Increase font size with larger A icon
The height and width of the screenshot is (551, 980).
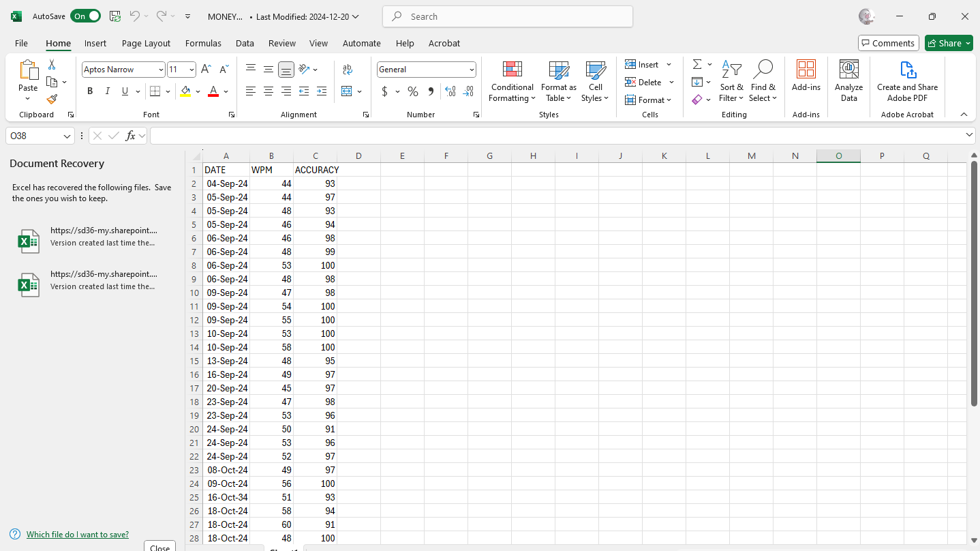pos(206,70)
